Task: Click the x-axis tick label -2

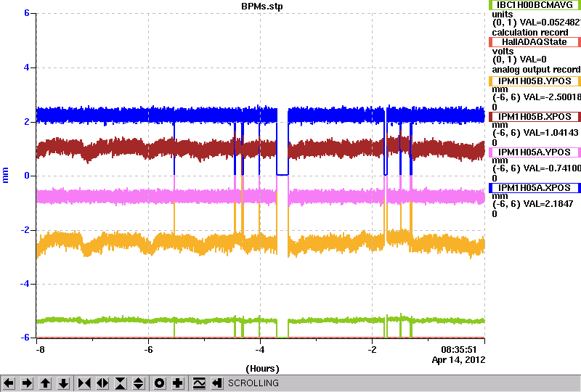Action: coord(372,350)
